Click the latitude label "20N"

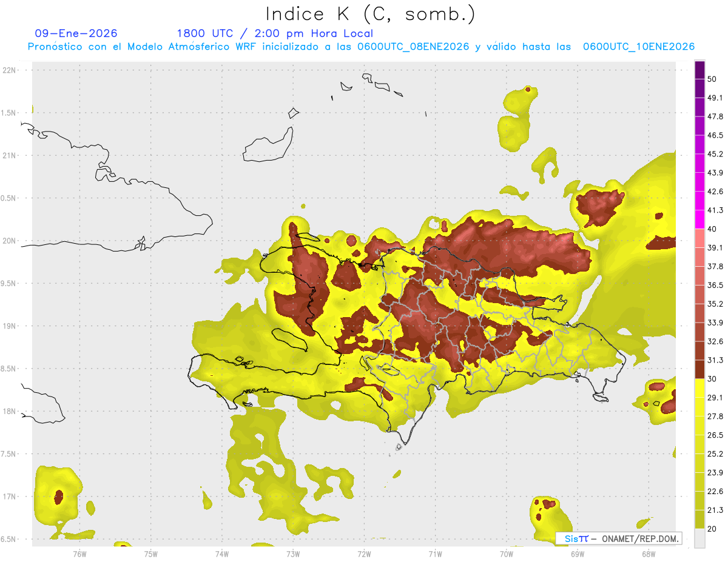10,241
